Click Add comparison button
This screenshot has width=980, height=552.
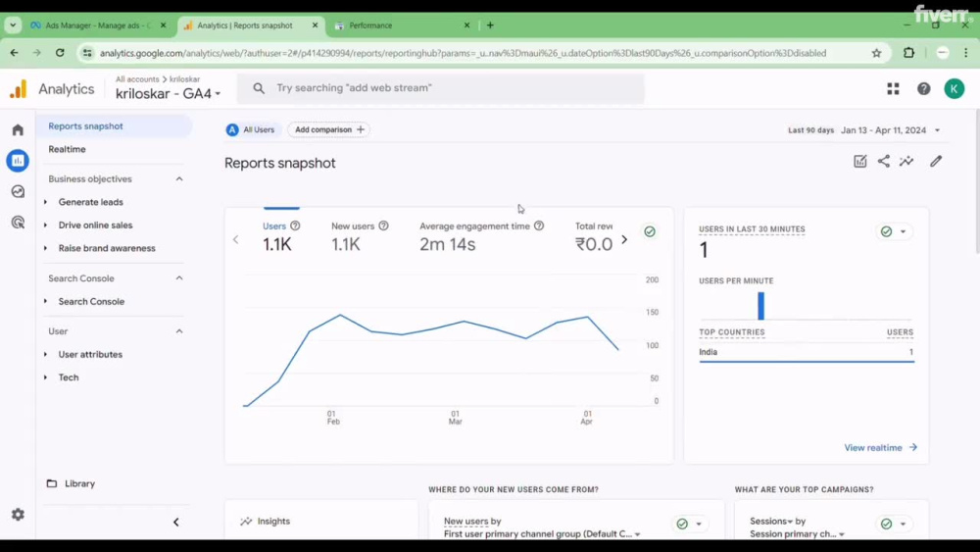(328, 129)
